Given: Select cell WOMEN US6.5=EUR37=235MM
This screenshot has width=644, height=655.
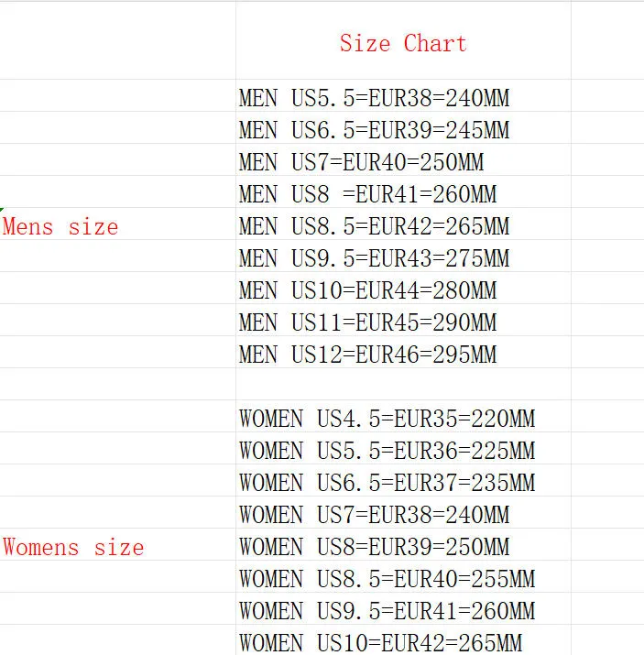Looking at the screenshot, I should [x=403, y=480].
